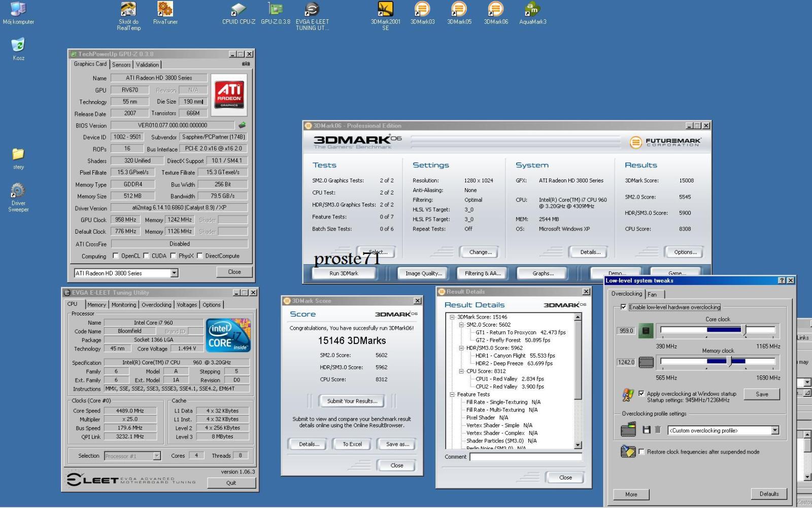Click the GPU-Z screenshot camera icon
Screen dimensions: 812x508
(x=246, y=64)
